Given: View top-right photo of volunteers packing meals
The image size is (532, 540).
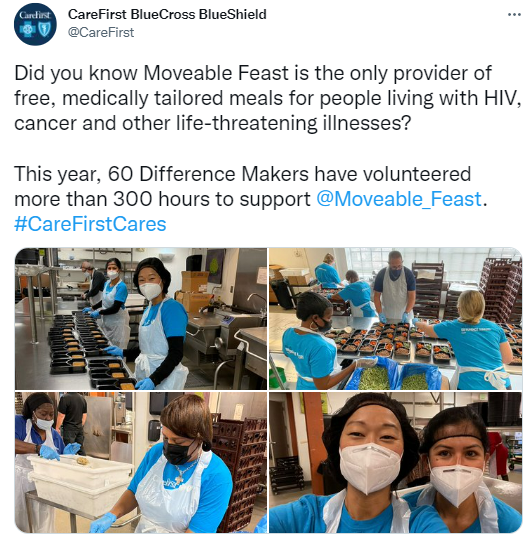Looking at the screenshot, I should 395,319.
